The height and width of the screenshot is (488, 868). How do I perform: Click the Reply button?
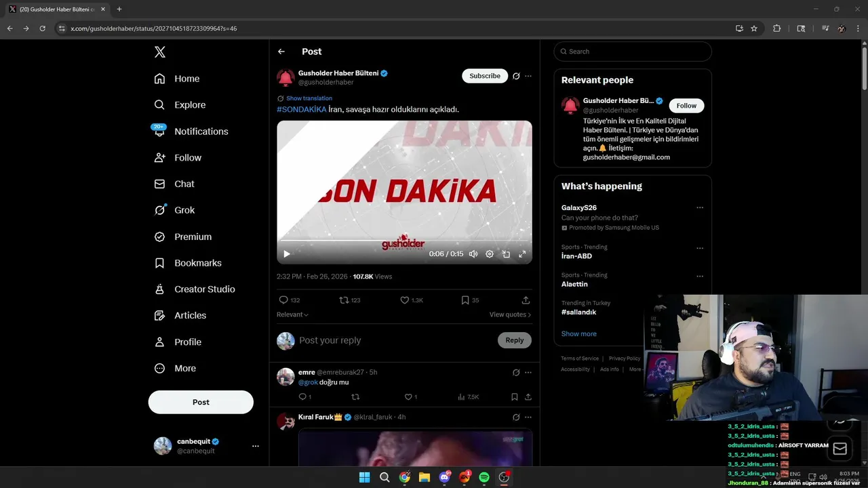[515, 340]
